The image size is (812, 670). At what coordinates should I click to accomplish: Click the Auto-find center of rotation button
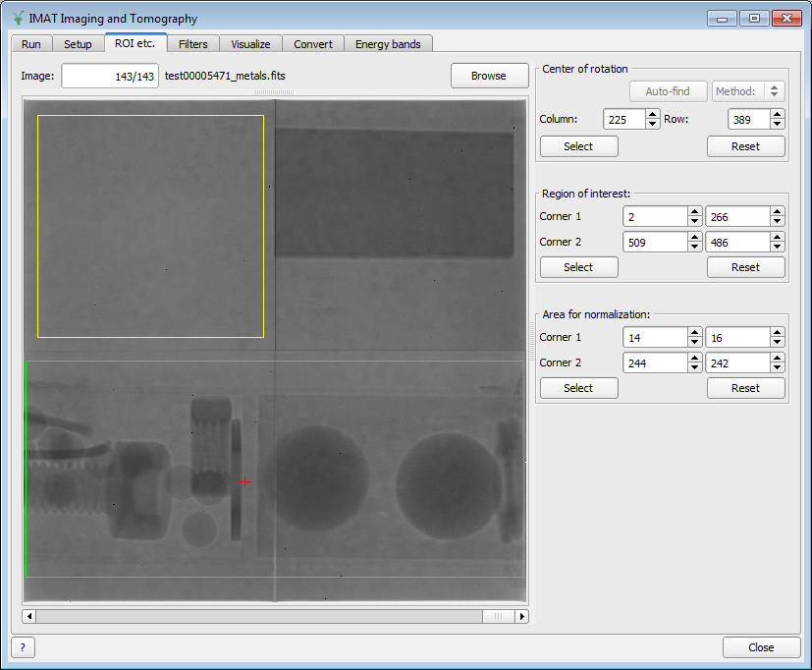coord(668,90)
